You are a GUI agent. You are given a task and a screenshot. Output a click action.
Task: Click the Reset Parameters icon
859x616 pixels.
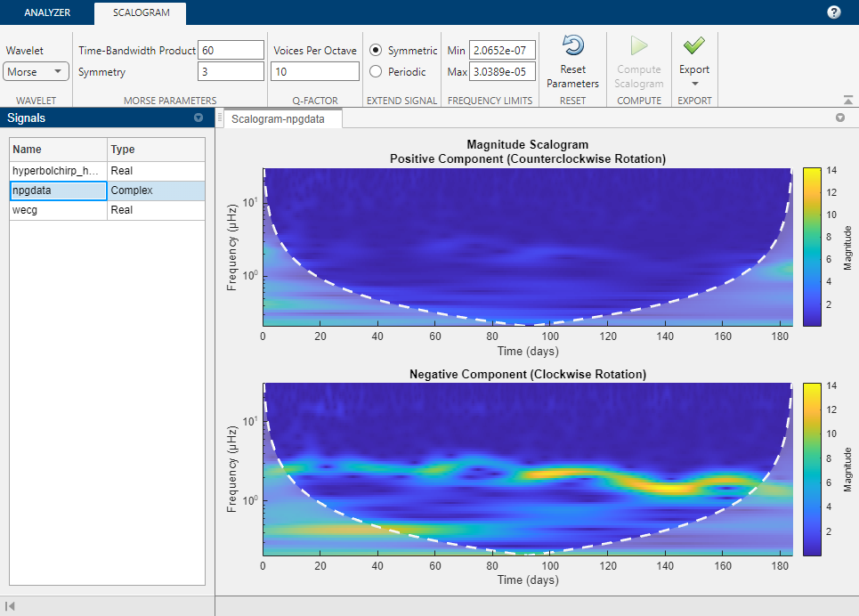pyautogui.click(x=572, y=46)
